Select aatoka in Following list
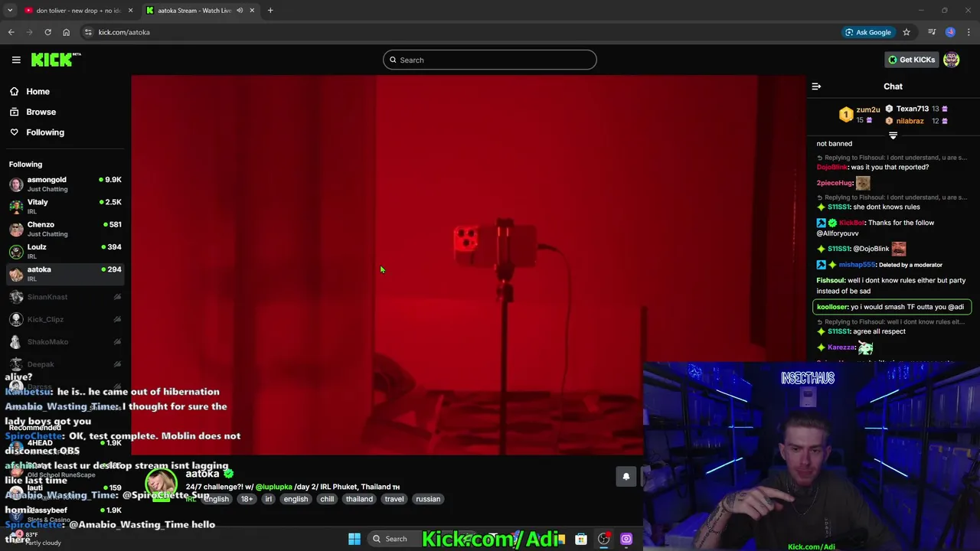980x551 pixels. click(64, 274)
